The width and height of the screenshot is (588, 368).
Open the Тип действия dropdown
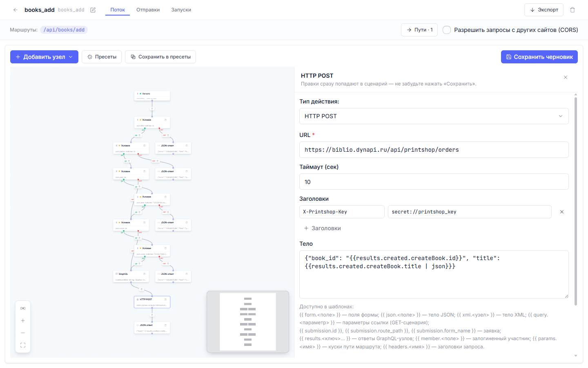[x=434, y=116]
